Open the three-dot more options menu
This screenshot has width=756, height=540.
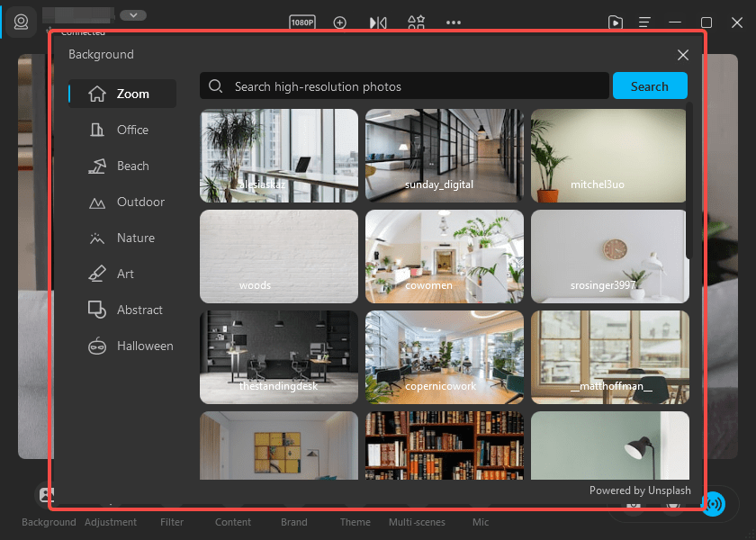453,22
